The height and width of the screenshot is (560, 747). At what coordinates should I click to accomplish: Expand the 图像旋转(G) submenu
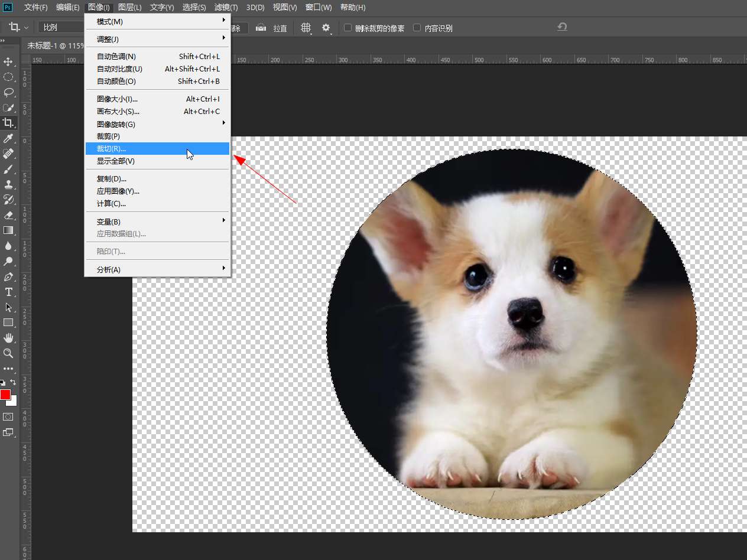157,124
